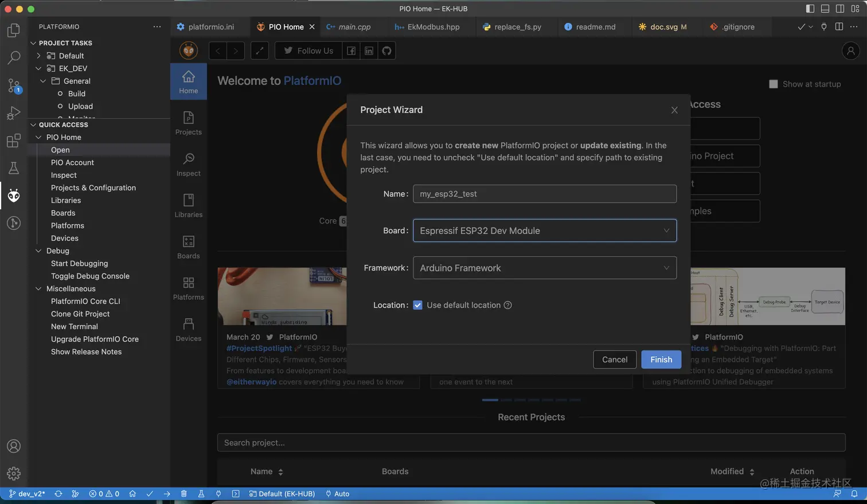Click the project Name input field
This screenshot has height=504, width=867.
point(544,194)
